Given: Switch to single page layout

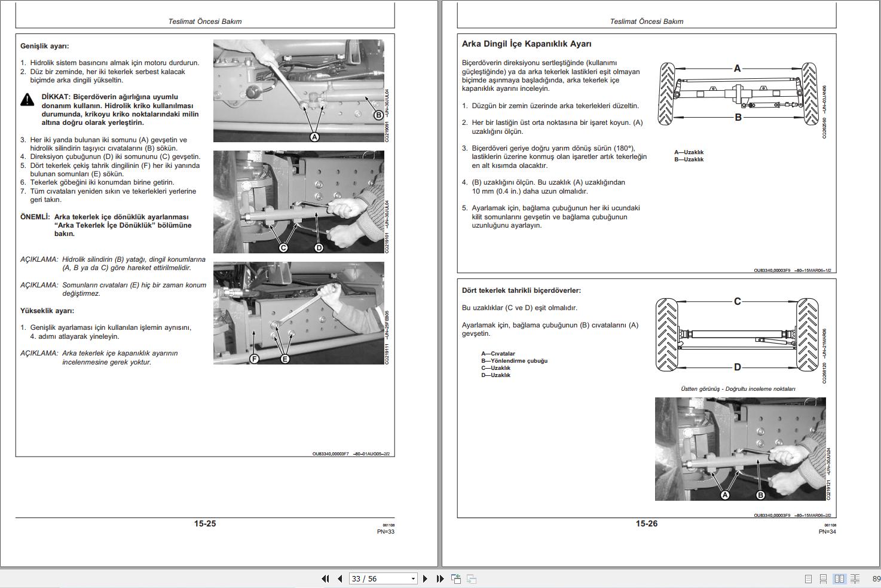Looking at the screenshot, I should pyautogui.click(x=808, y=578).
